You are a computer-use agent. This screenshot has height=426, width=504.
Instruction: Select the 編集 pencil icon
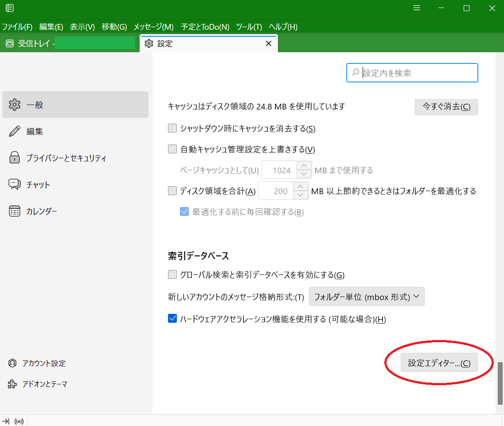(15, 131)
